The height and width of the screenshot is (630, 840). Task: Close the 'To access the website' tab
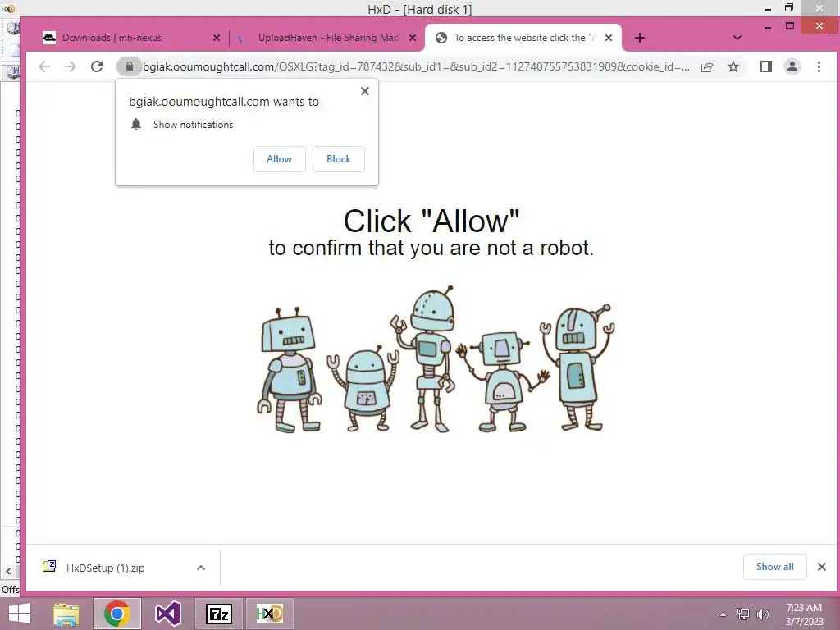click(x=609, y=38)
